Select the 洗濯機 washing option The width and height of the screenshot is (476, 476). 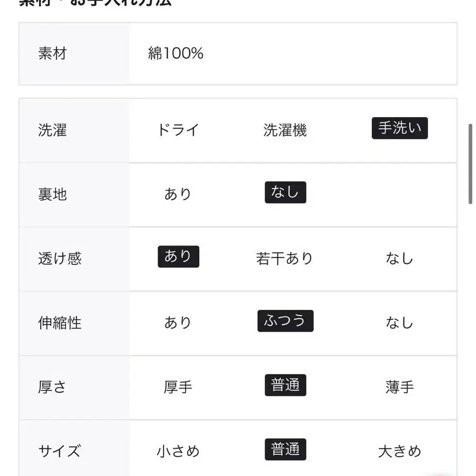click(x=285, y=130)
